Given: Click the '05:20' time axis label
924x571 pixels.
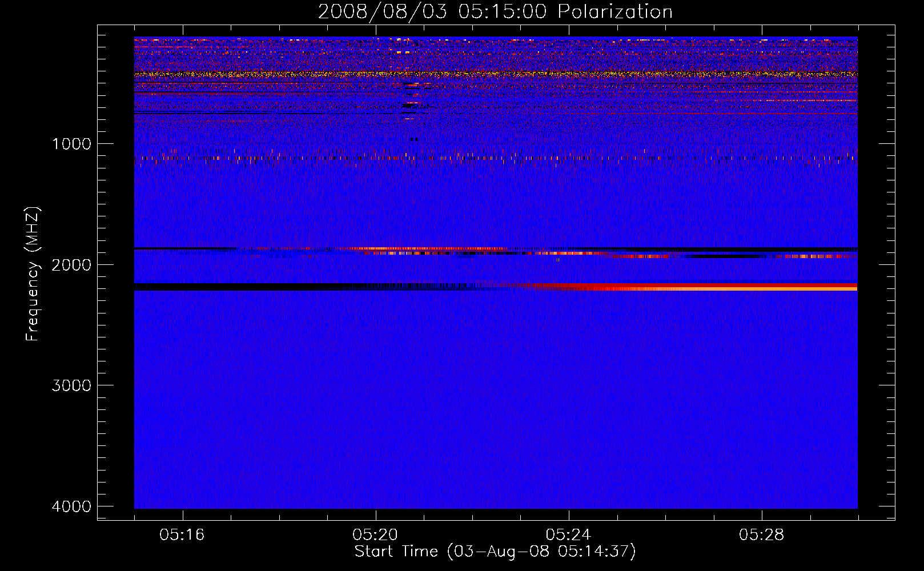Looking at the screenshot, I should [x=375, y=534].
